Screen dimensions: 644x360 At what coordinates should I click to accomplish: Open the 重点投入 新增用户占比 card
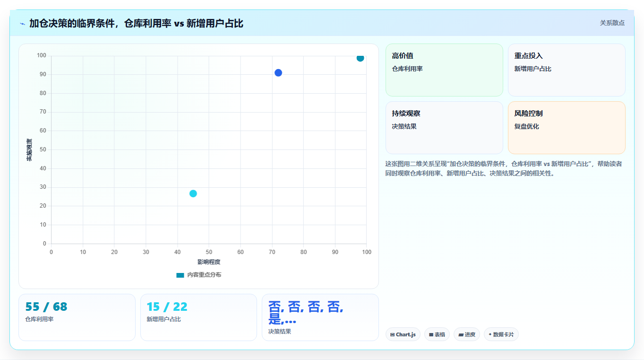tap(567, 70)
